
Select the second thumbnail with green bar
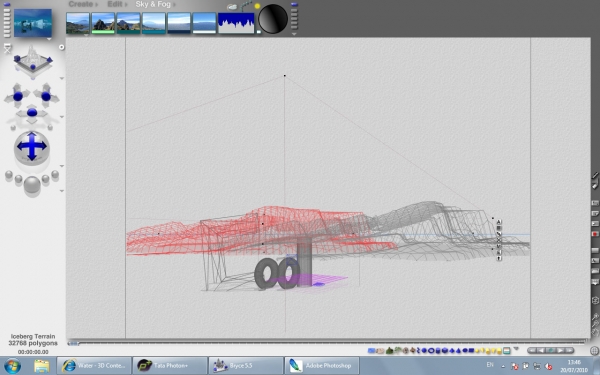(103, 23)
